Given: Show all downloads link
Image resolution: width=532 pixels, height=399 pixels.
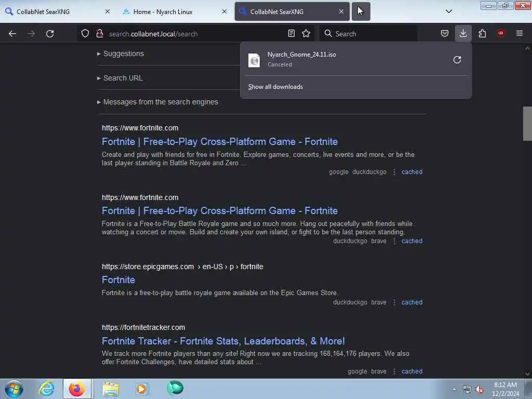Looking at the screenshot, I should pos(275,87).
